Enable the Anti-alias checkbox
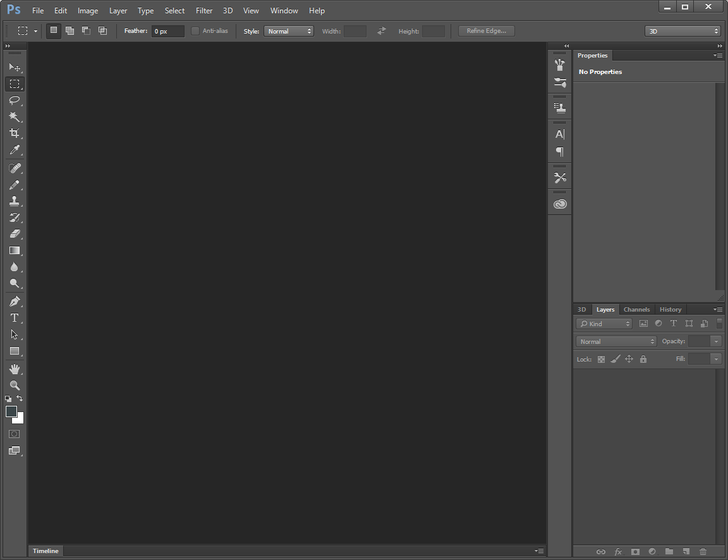The width and height of the screenshot is (728, 560). 195,31
